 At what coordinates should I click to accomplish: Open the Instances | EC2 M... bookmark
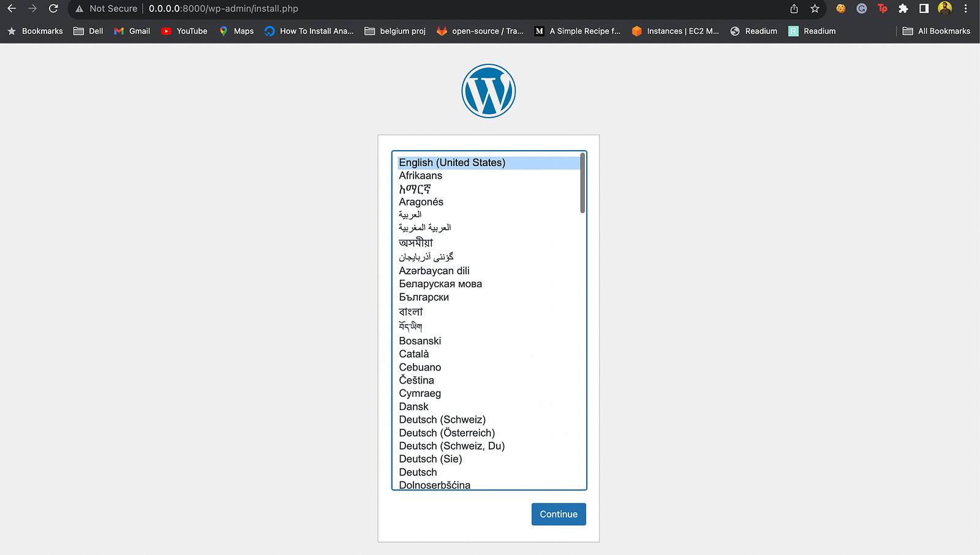coord(676,31)
